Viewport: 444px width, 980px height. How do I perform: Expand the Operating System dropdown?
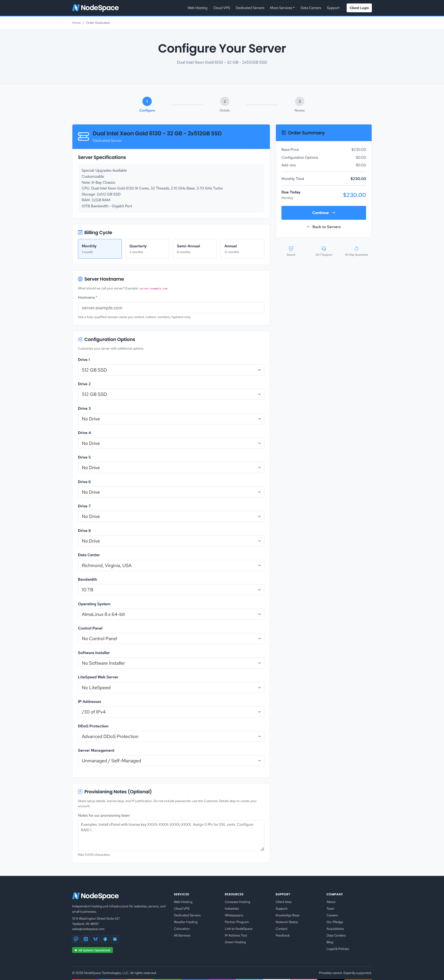[x=171, y=614]
